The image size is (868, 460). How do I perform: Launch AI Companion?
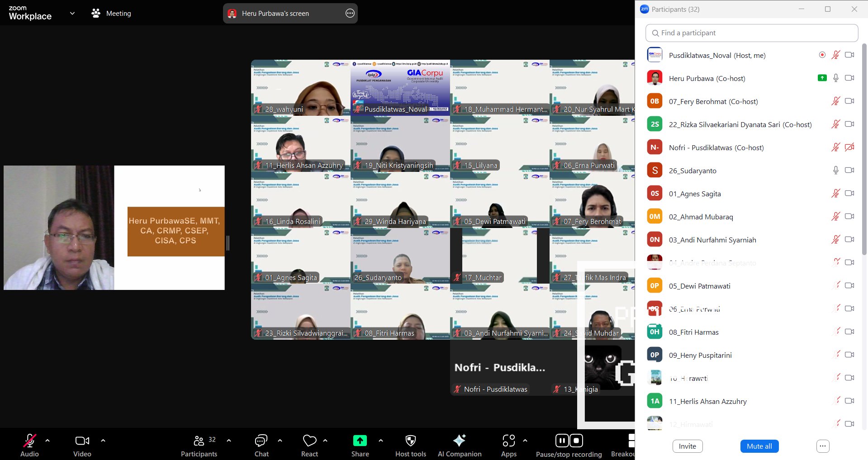click(459, 441)
